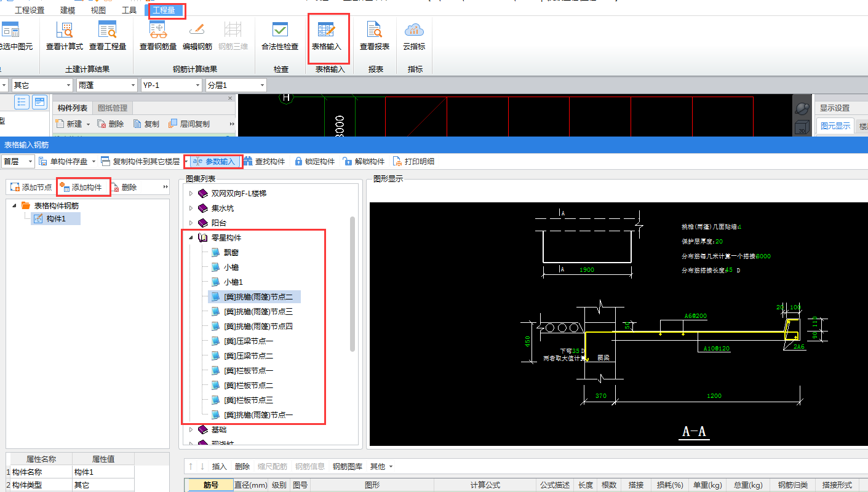868x492 pixels.
Task: Click 删除 in 构件列表 toolbar
Action: click(x=111, y=124)
